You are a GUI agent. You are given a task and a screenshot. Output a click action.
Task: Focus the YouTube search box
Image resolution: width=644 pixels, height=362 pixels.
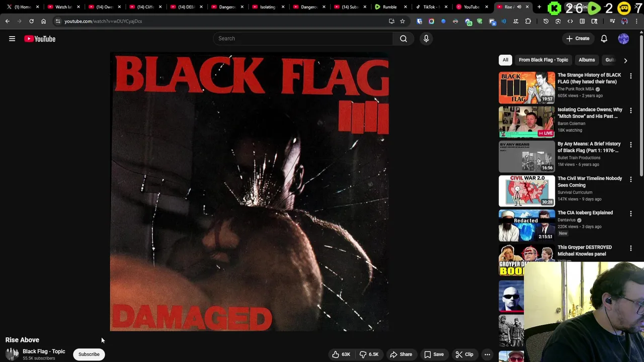(x=303, y=38)
